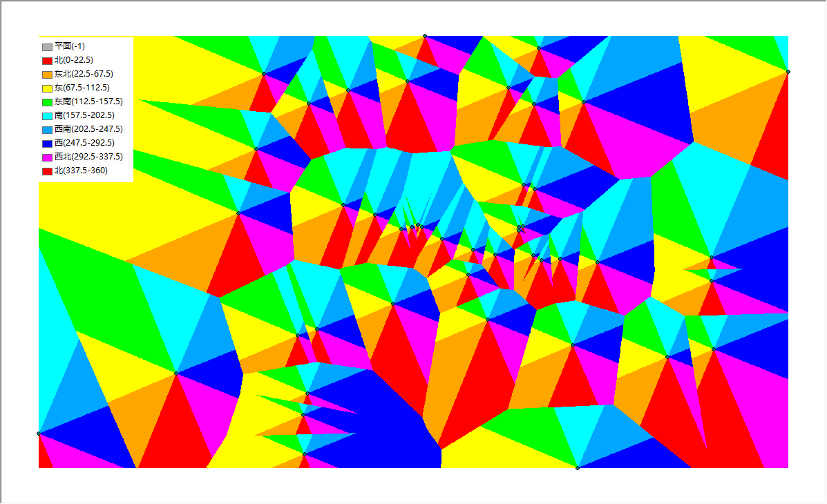The width and height of the screenshot is (827, 504).
Task: Click the legend label 东南(112.5-157.5)
Action: (x=88, y=101)
